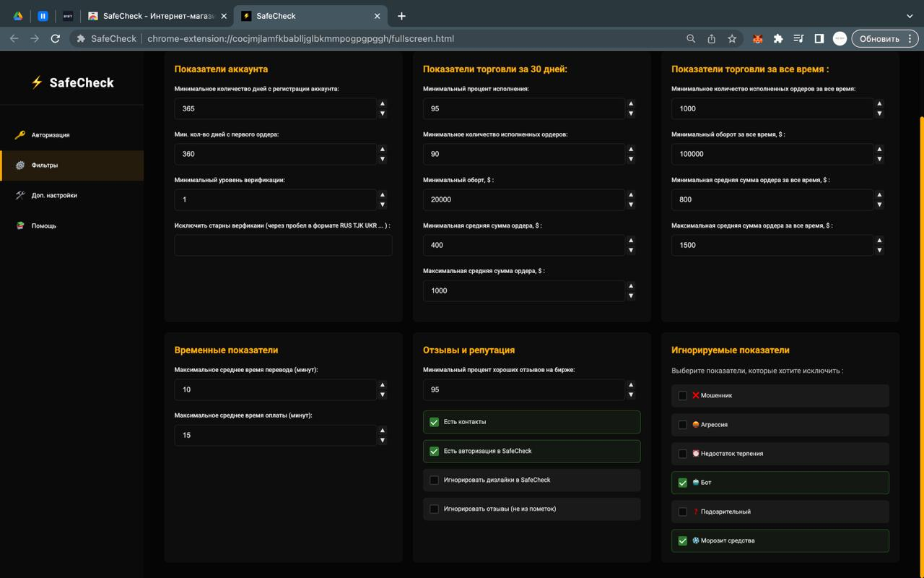Click the books icon beside Помощь
Image resolution: width=924 pixels, height=578 pixels.
(20, 226)
